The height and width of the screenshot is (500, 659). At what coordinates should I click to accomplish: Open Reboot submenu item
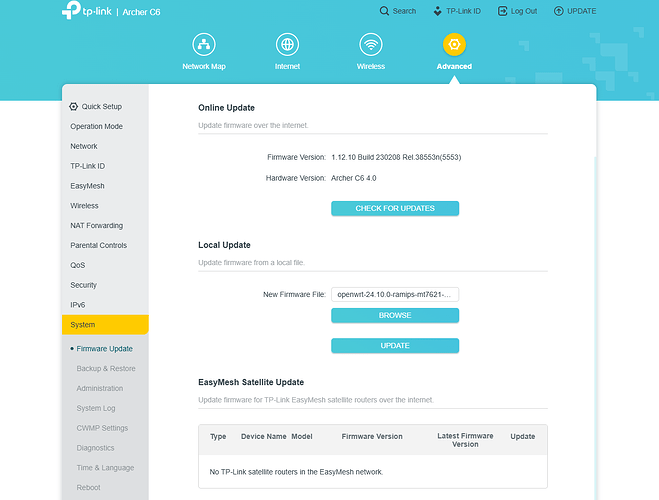point(88,487)
